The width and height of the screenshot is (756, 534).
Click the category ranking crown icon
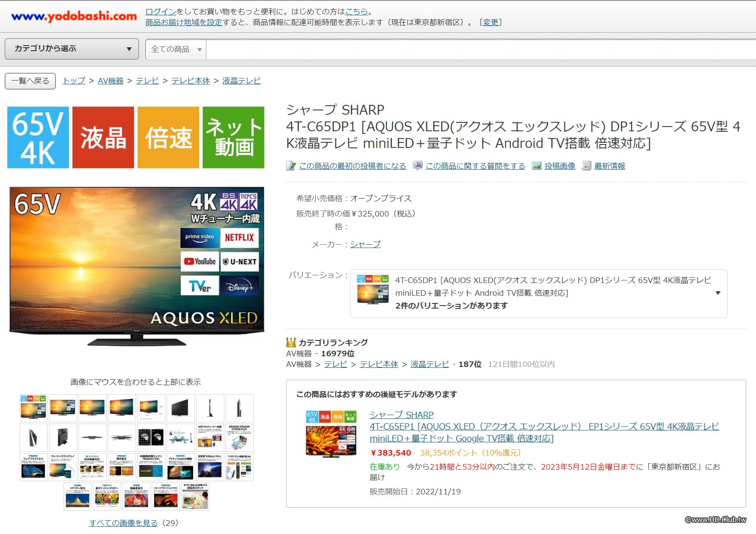[x=291, y=342]
